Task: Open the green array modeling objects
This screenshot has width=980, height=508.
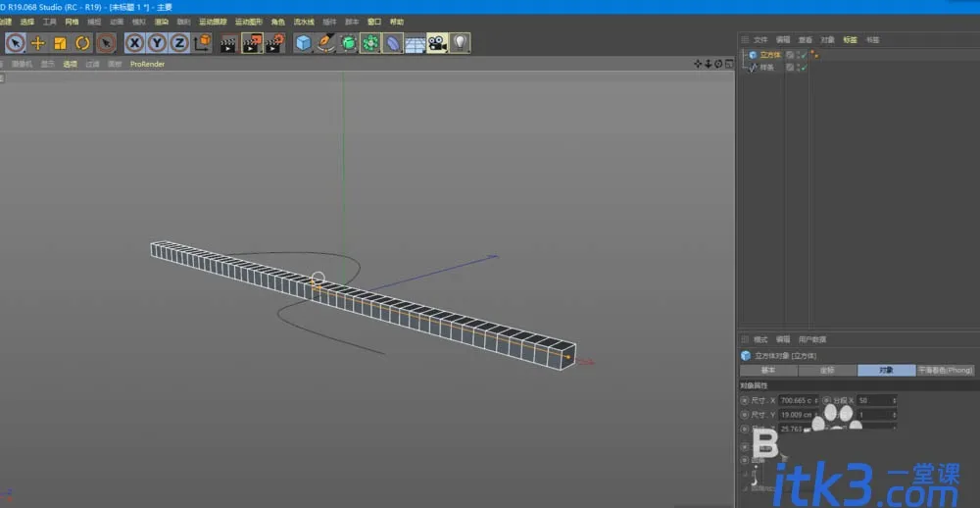Action: click(x=370, y=43)
